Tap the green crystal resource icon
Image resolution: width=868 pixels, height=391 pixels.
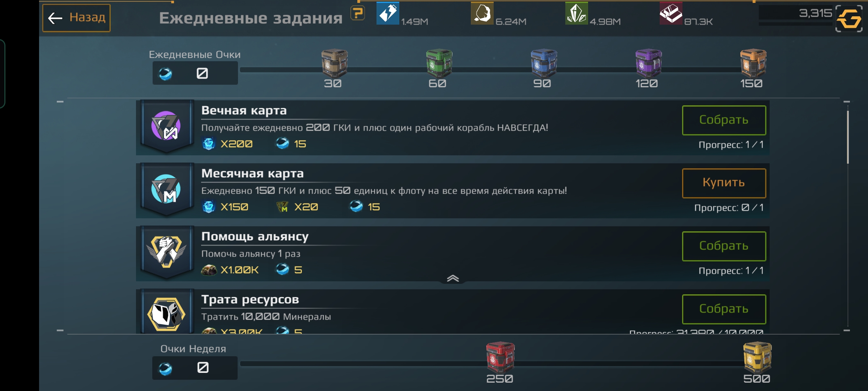(x=576, y=13)
